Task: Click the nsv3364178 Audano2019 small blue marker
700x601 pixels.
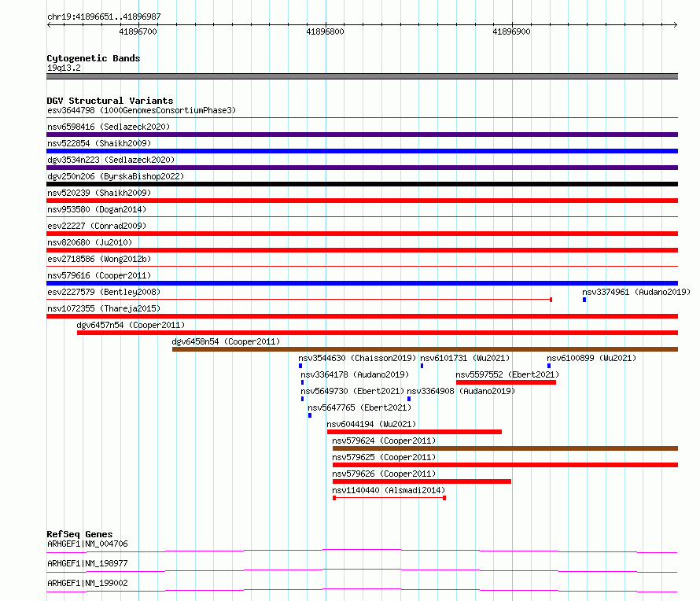Action: [302, 382]
